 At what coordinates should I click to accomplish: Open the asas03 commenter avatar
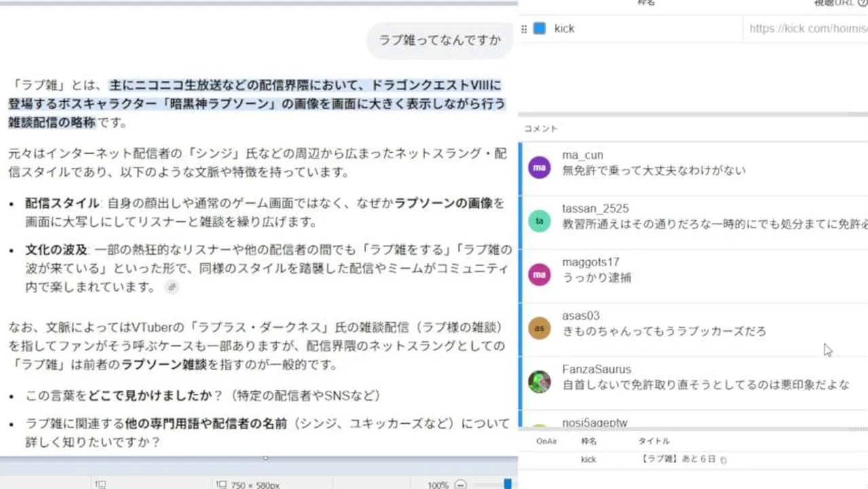[x=539, y=328]
